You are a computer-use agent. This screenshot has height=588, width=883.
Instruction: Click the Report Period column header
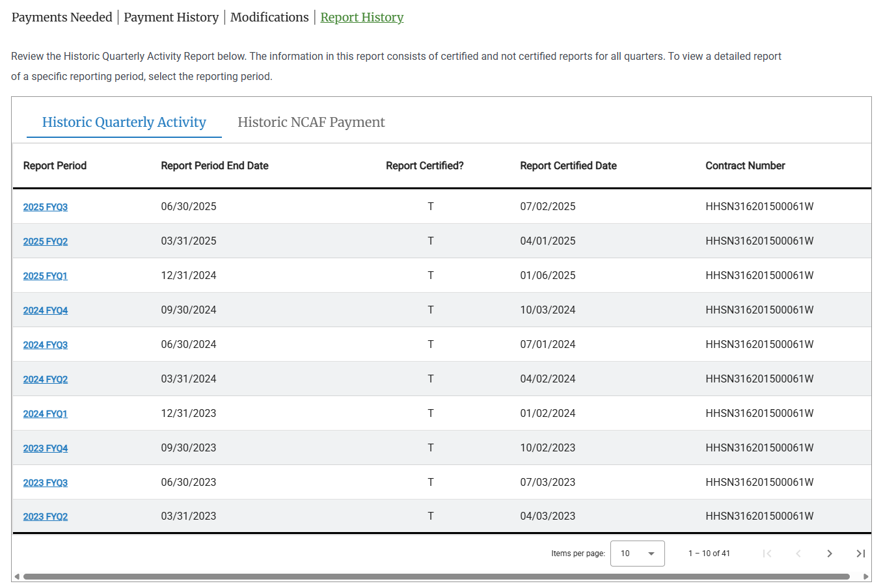55,165
